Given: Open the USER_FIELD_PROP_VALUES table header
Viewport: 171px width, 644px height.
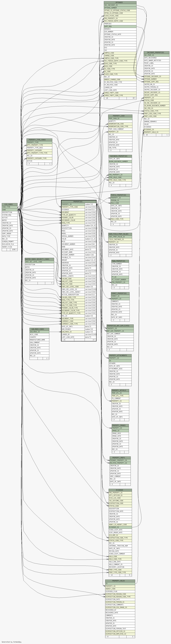Looking at the screenshot, I should (x=120, y=234).
